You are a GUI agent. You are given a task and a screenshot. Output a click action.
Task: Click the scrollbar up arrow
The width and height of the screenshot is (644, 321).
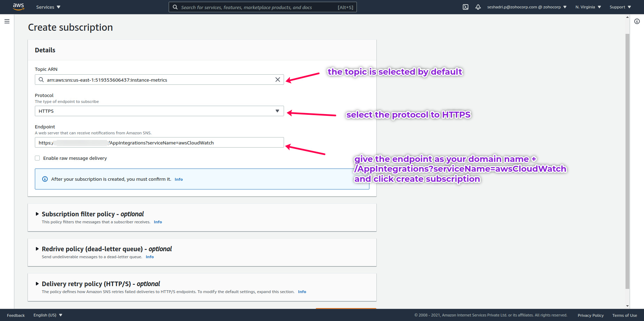tap(627, 17)
